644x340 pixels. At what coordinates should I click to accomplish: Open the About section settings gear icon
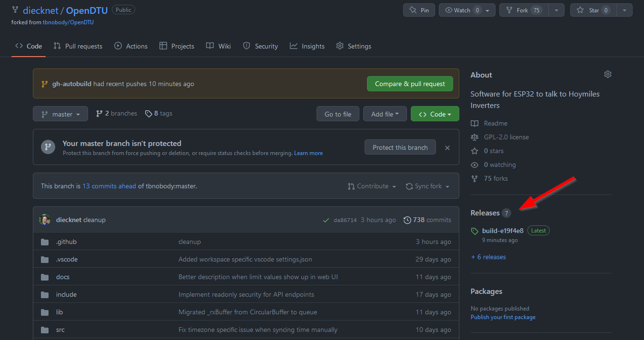607,74
